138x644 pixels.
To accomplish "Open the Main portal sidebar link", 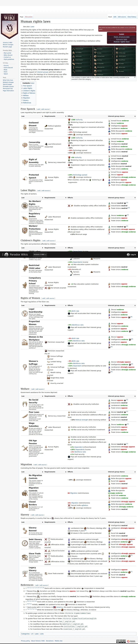I will tap(8, 53).
